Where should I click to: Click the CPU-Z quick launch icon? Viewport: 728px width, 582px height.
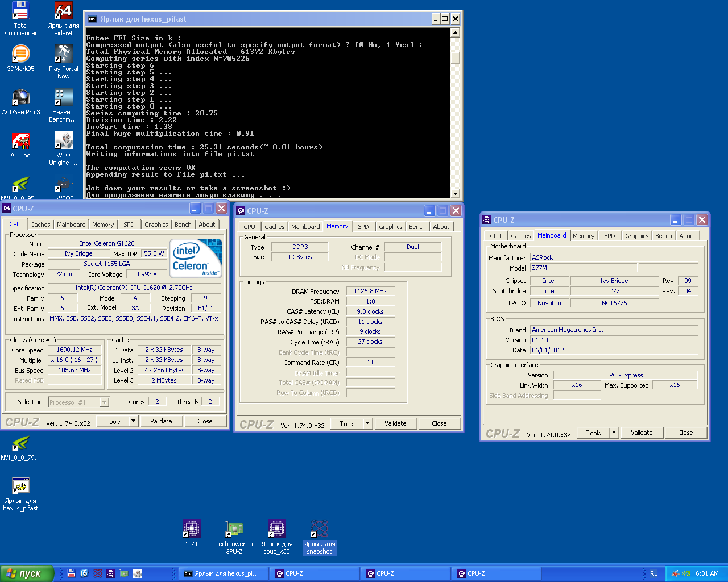click(x=111, y=573)
